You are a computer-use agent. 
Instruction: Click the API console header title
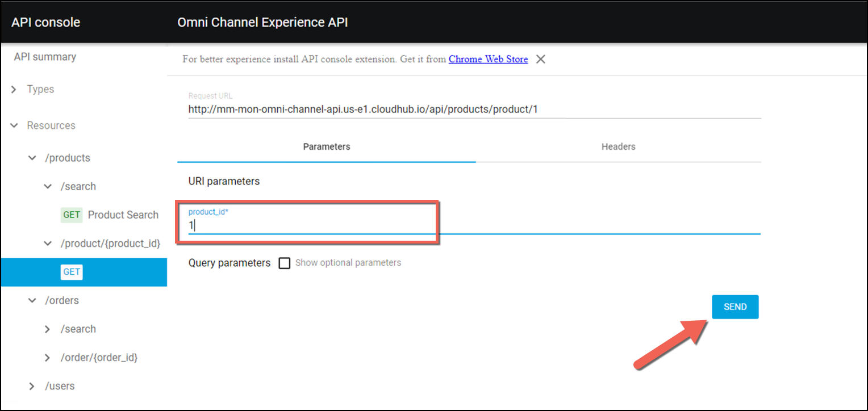[46, 23]
